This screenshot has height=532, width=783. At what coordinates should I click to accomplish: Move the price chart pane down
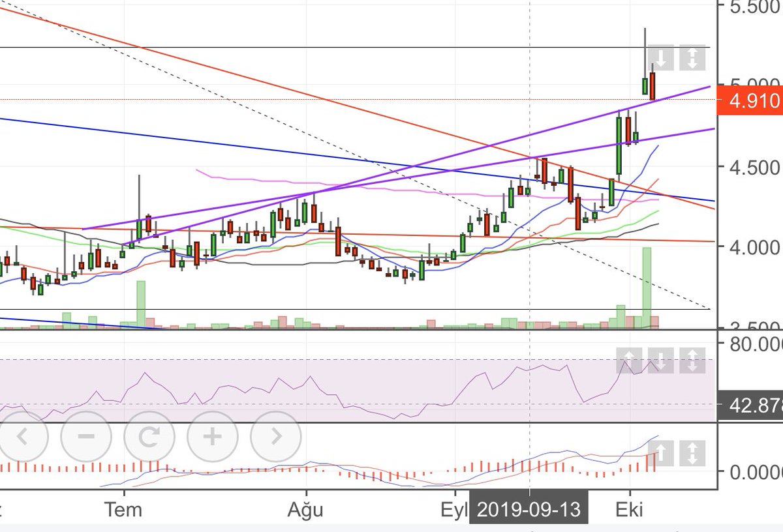click(661, 58)
